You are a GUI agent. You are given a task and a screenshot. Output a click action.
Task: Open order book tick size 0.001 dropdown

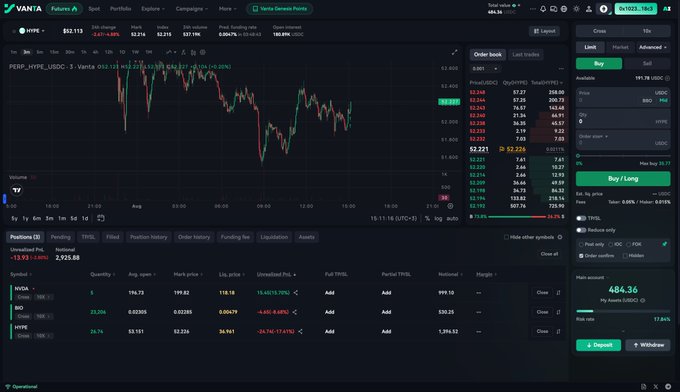pos(484,69)
